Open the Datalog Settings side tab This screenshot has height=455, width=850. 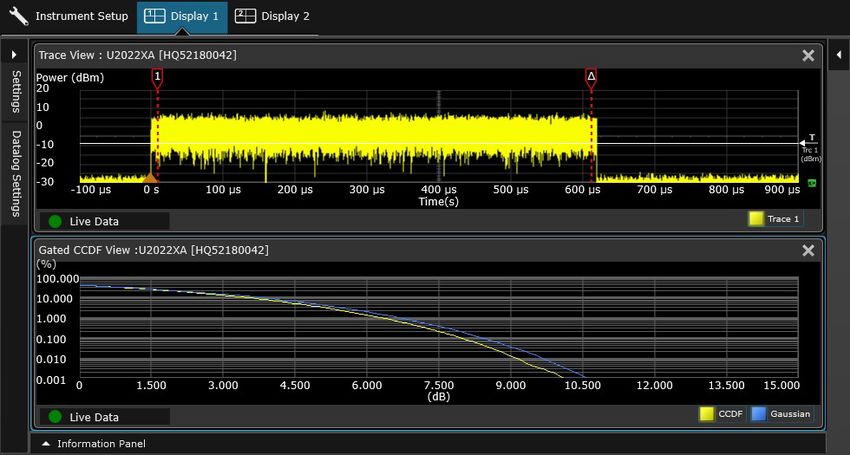(16, 173)
